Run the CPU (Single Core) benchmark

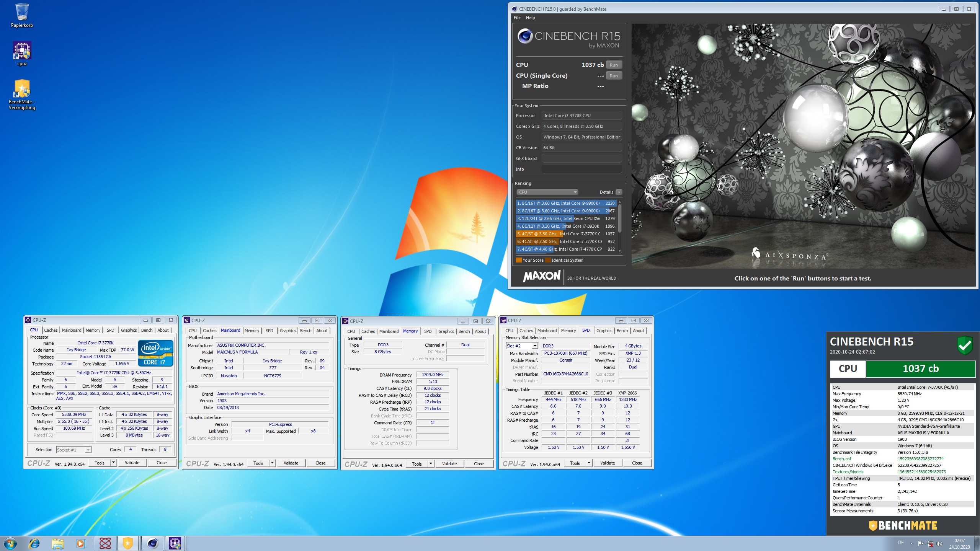point(614,76)
